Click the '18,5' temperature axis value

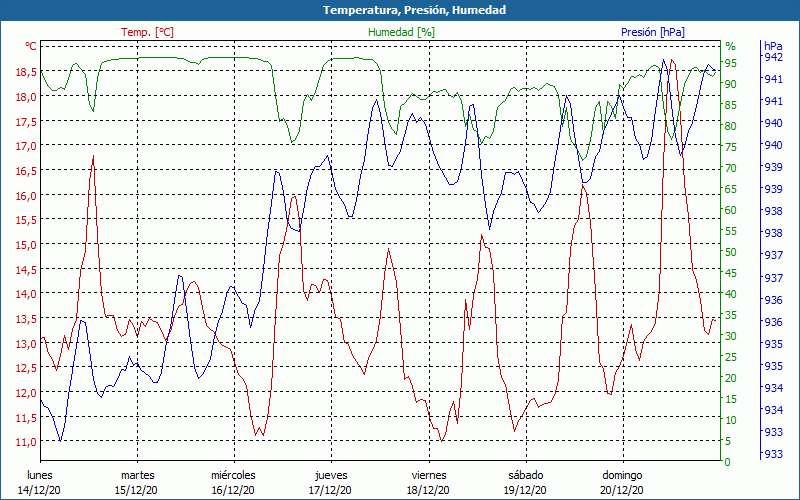tap(27, 71)
